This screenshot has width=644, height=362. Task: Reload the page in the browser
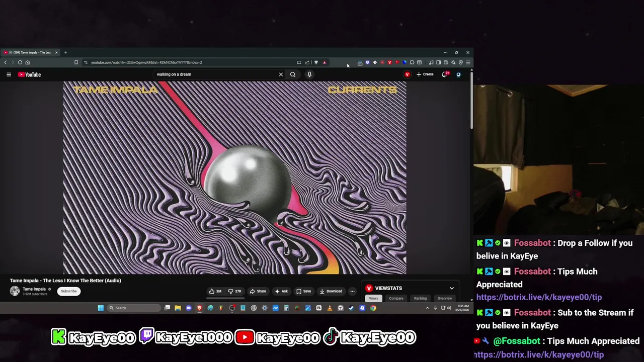20,62
